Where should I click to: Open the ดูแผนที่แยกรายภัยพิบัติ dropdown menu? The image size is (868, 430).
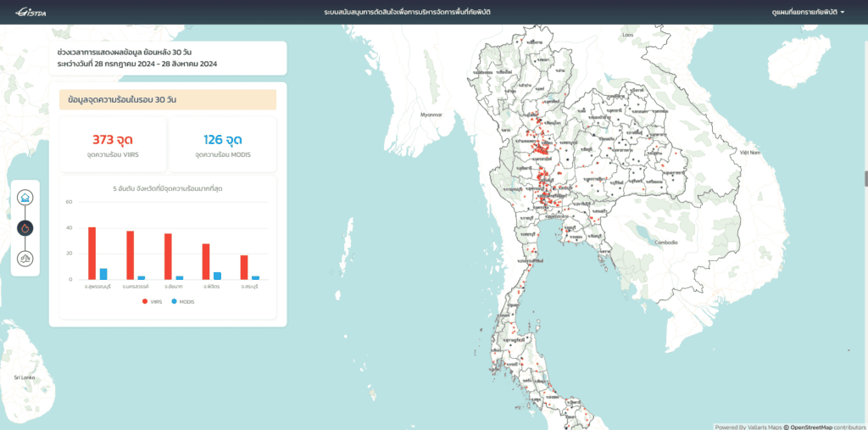(808, 12)
